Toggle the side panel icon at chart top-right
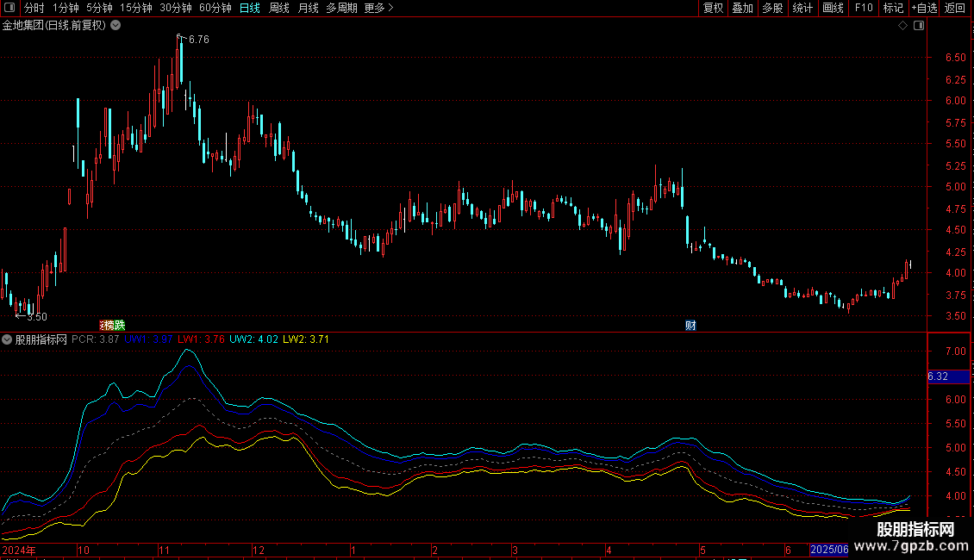 (919, 26)
